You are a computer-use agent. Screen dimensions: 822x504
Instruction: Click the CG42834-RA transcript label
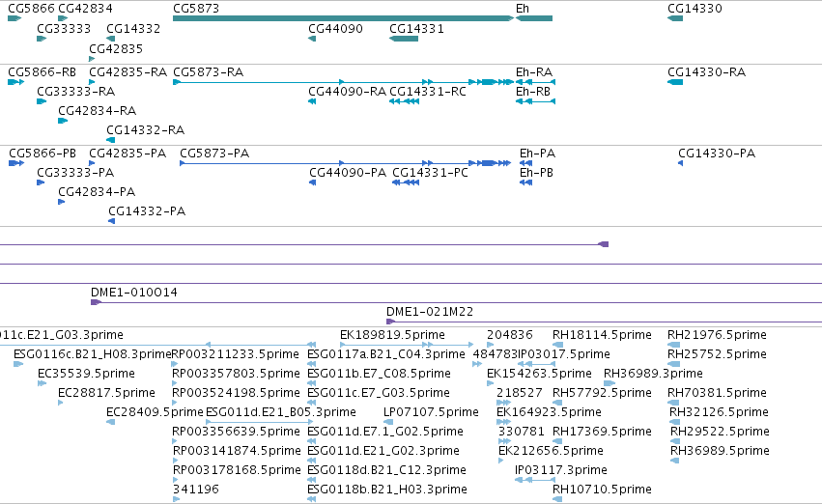point(97,110)
